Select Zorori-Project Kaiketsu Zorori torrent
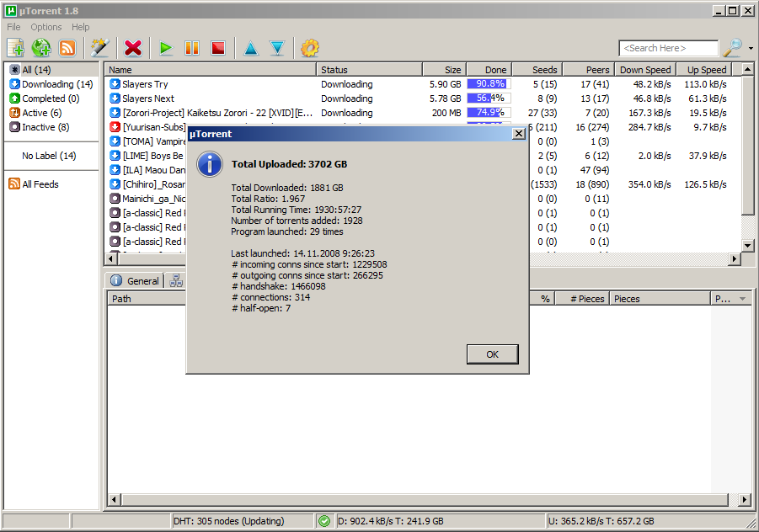Screen dimensions: 759x532 [x=422, y=113]
